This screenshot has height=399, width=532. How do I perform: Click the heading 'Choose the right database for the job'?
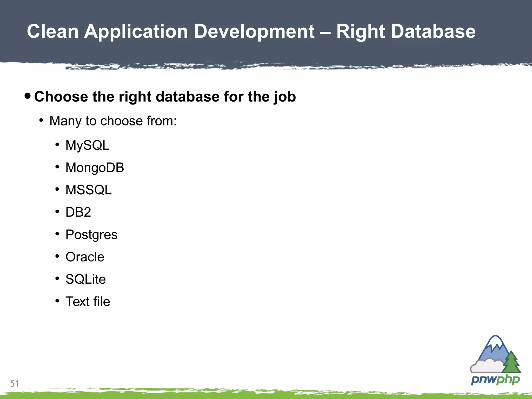pos(165,97)
